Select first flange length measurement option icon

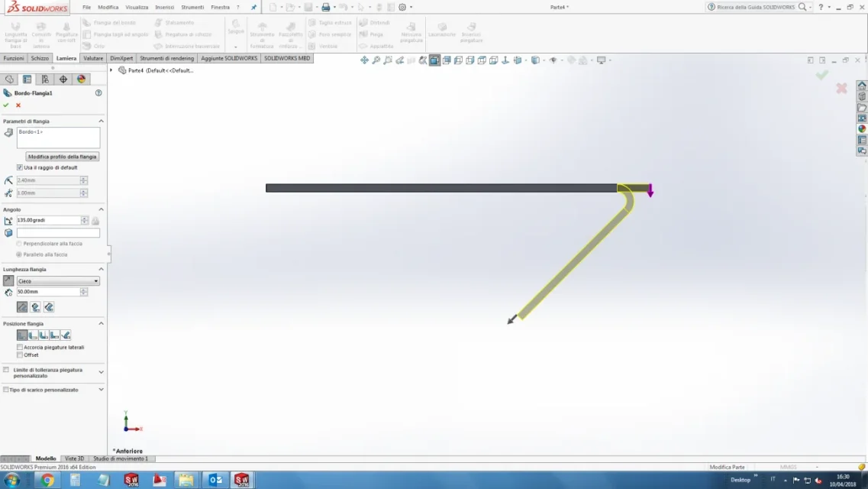(22, 307)
